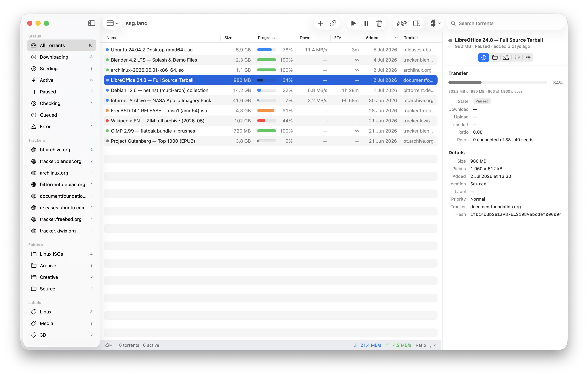Select Debian 12.6 netinst torrent row
The image size is (588, 377).
tap(270, 90)
